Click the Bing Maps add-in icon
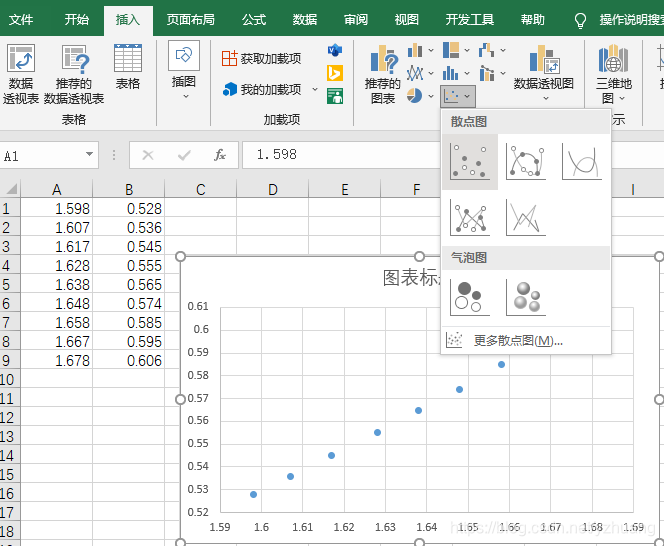 (x=335, y=73)
